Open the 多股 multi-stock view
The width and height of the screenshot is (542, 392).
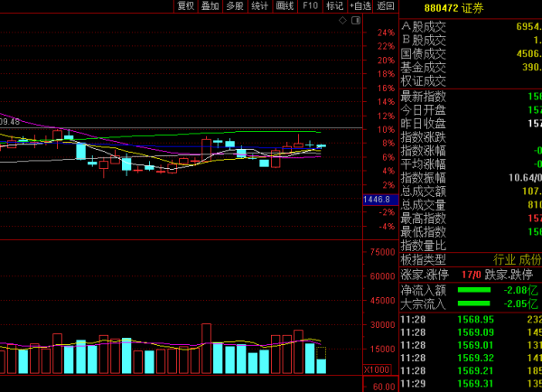[235, 5]
